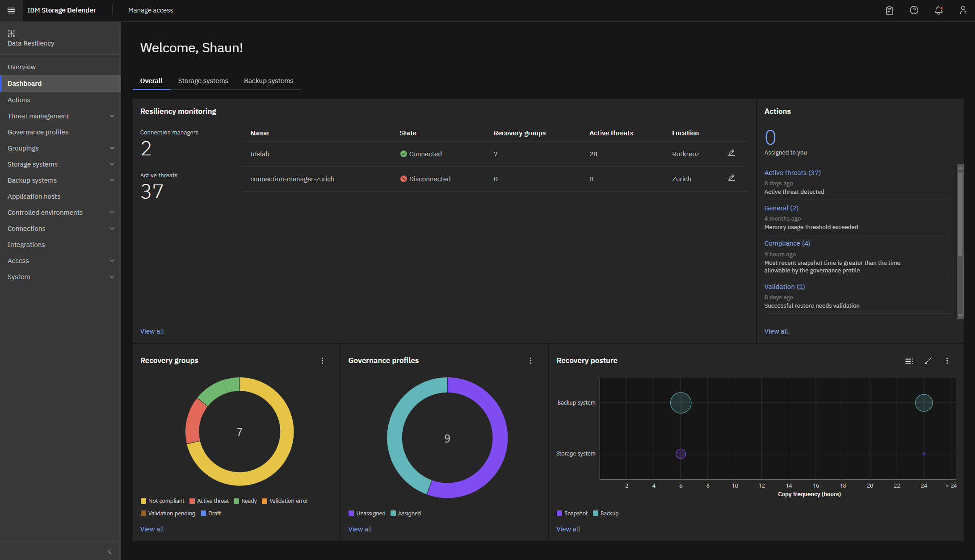
Task: Open the hamburger navigation menu
Action: click(11, 10)
